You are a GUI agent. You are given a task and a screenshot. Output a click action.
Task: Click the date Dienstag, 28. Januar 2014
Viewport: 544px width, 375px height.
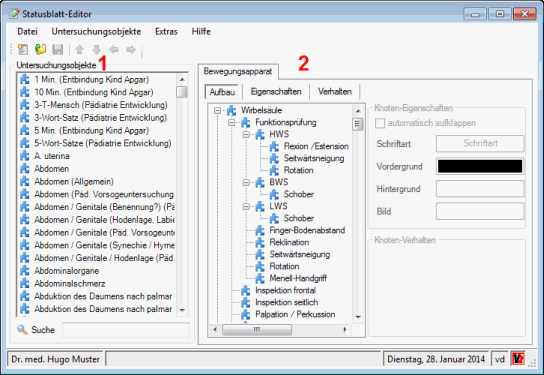pos(436,359)
